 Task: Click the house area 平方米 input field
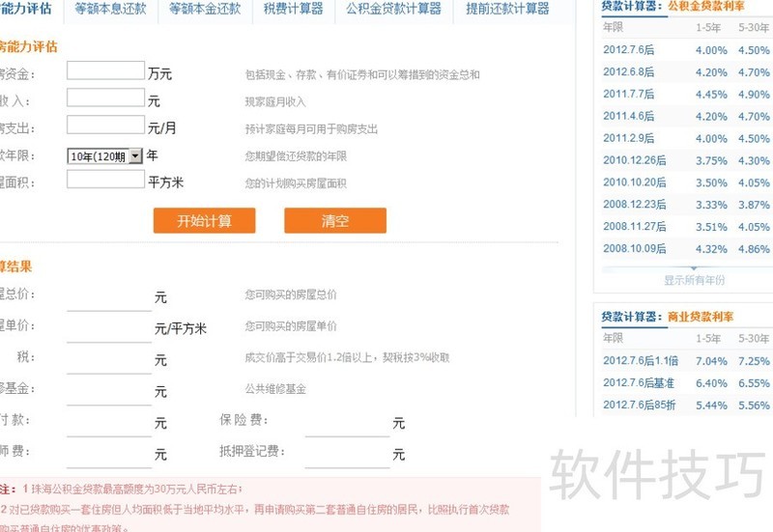(x=105, y=180)
